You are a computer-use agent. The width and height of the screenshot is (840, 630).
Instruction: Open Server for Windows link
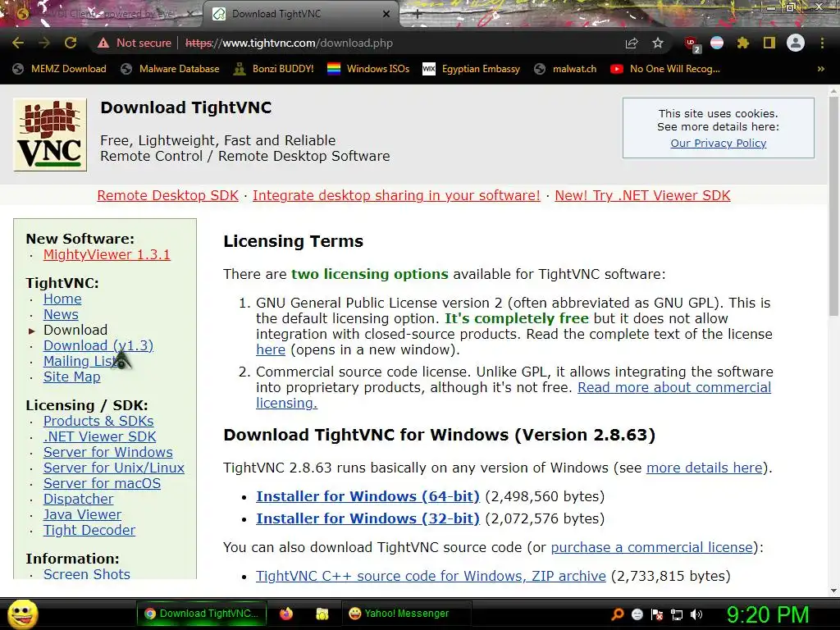point(108,452)
